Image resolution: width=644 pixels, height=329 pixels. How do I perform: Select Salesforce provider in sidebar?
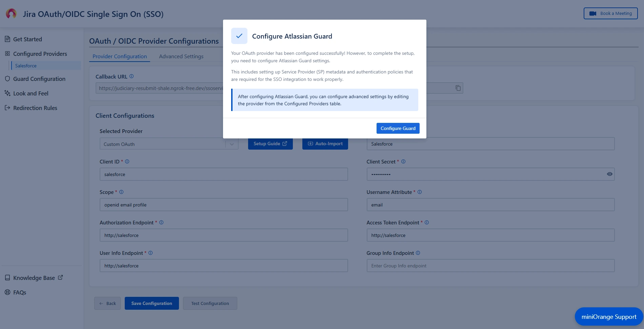[46, 66]
